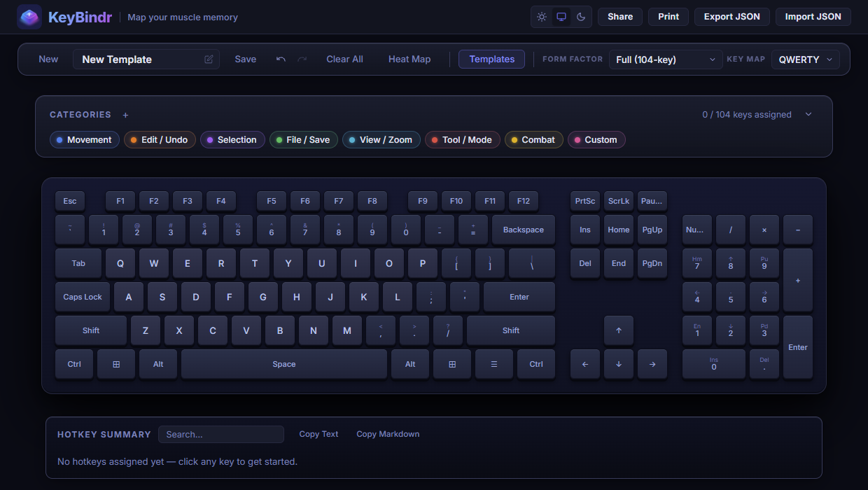Click the down arrow key
868x490 pixels.
(619, 364)
